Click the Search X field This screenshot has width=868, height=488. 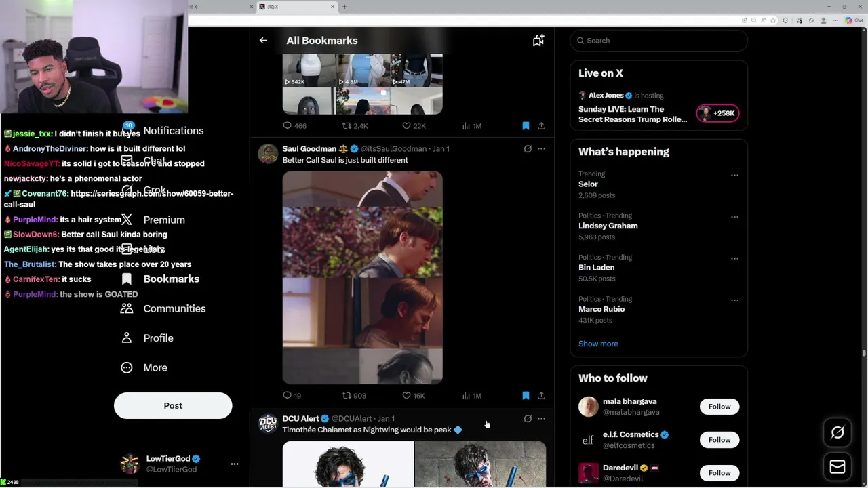click(x=658, y=41)
